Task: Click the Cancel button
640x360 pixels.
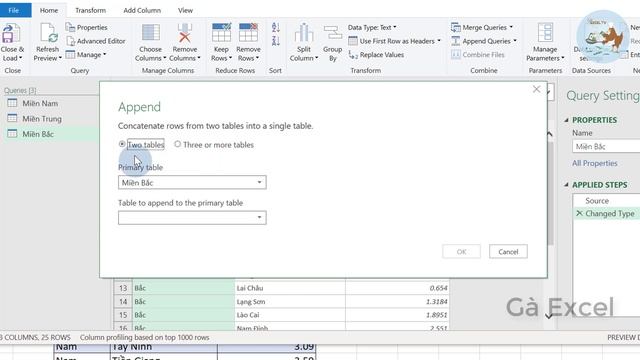Action: point(508,251)
